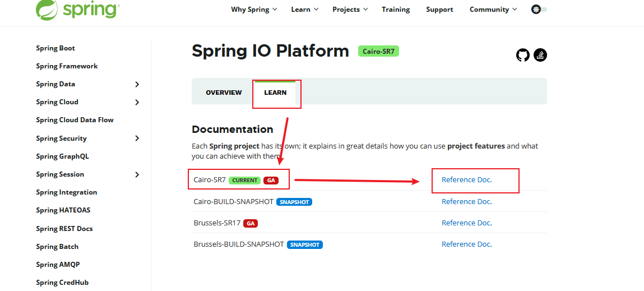
Task: Open Spring REST Docs project
Action: point(64,229)
